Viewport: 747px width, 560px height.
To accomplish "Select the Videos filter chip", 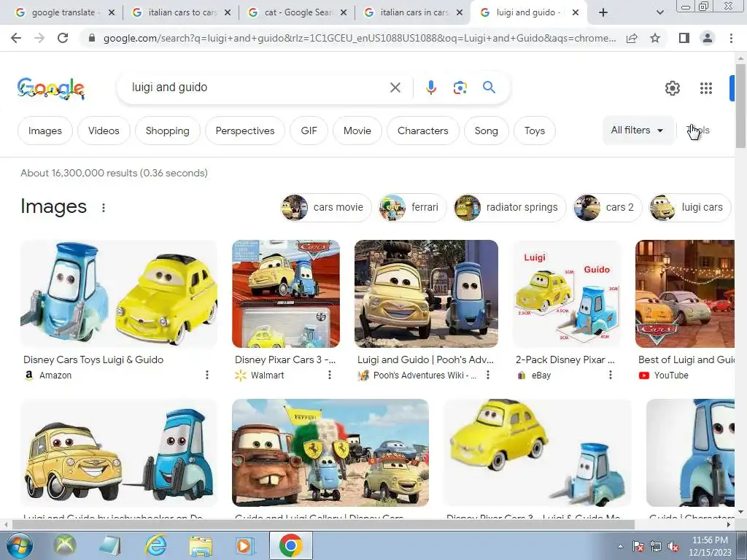I will click(104, 131).
